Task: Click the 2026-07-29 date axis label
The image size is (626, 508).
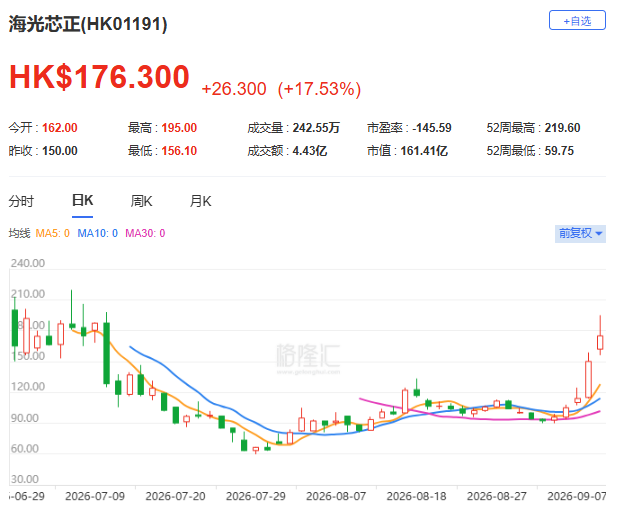Action: pos(256,496)
